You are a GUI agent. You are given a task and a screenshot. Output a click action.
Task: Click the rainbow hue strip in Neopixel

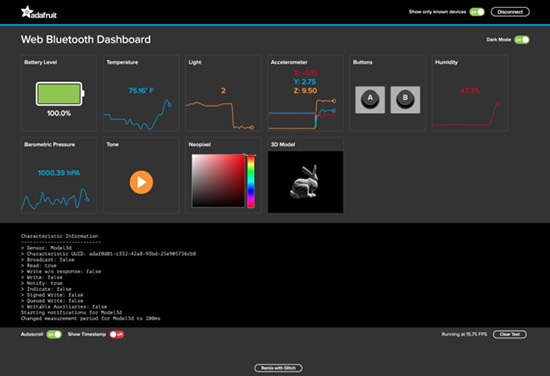point(251,181)
